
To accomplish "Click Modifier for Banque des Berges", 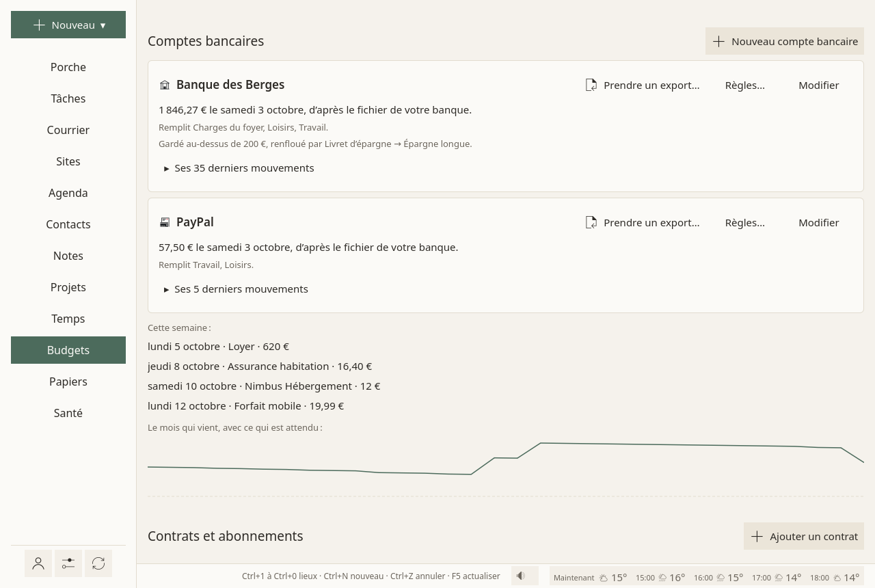I will tap(819, 85).
